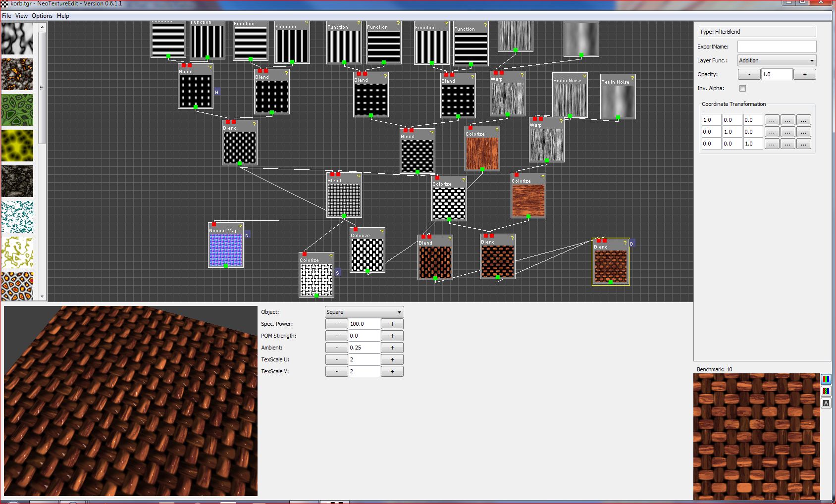
Task: Open the Object dropdown showing Square
Action: 365,312
